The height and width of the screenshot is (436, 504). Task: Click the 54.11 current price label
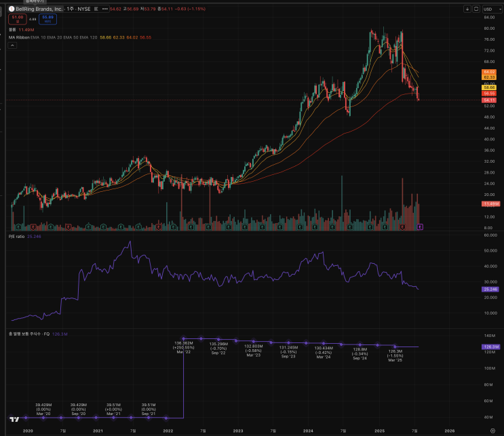(489, 100)
